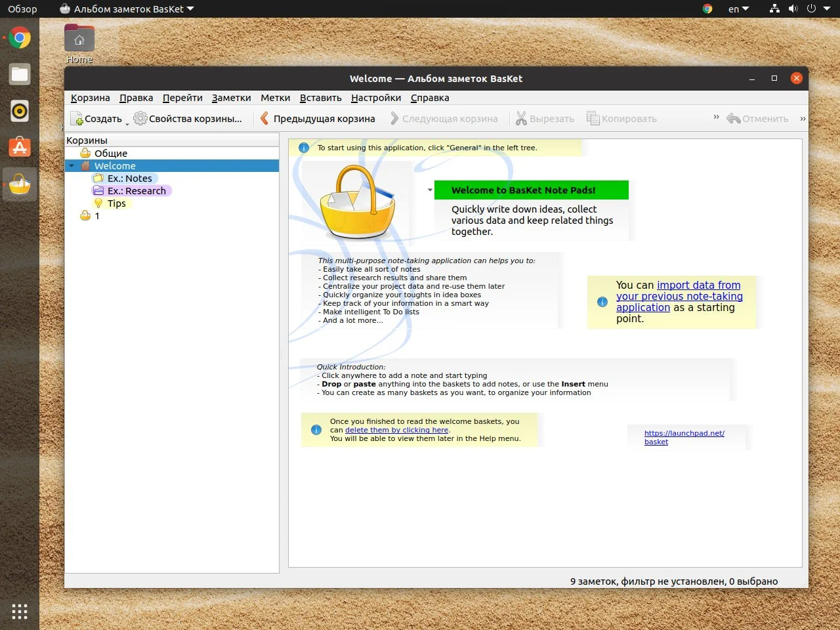Click the Отменить undo arrow
Screen dimensions: 840x630
click(734, 119)
